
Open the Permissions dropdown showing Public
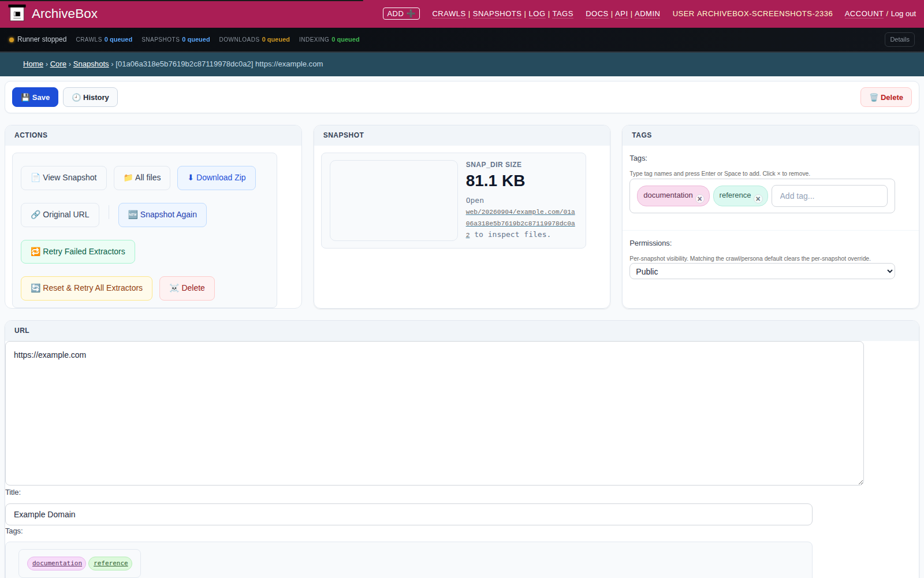pyautogui.click(x=762, y=272)
